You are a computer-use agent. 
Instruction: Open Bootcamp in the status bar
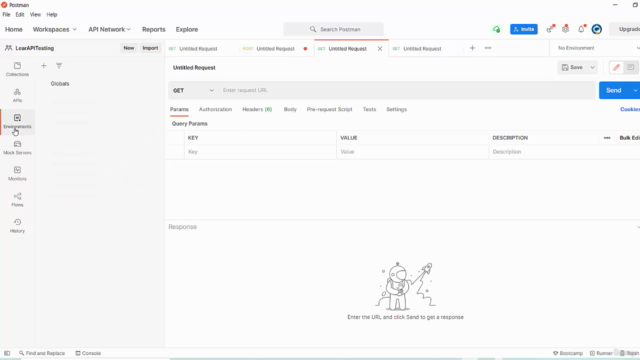(x=568, y=353)
